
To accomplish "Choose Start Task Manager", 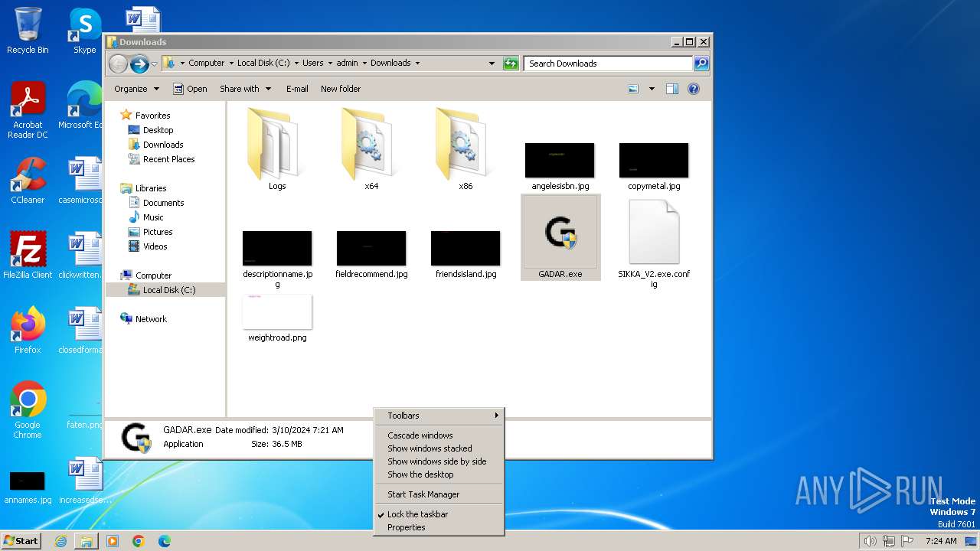I will coord(439,494).
